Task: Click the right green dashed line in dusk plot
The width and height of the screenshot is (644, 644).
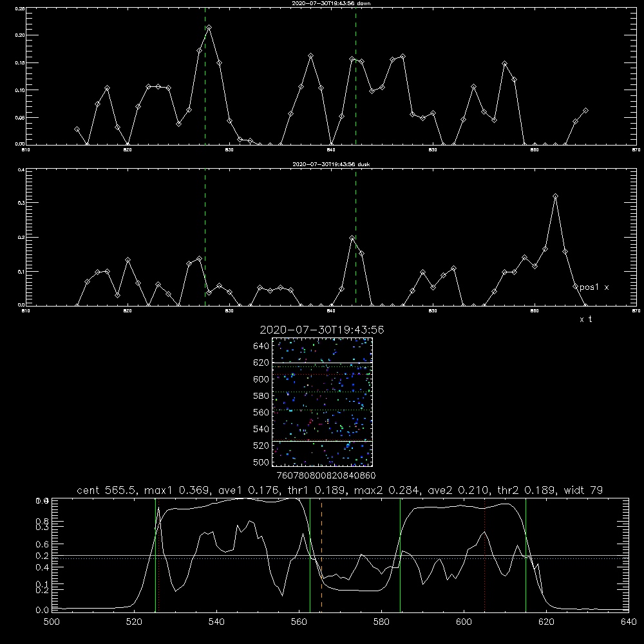Action: (x=355, y=237)
